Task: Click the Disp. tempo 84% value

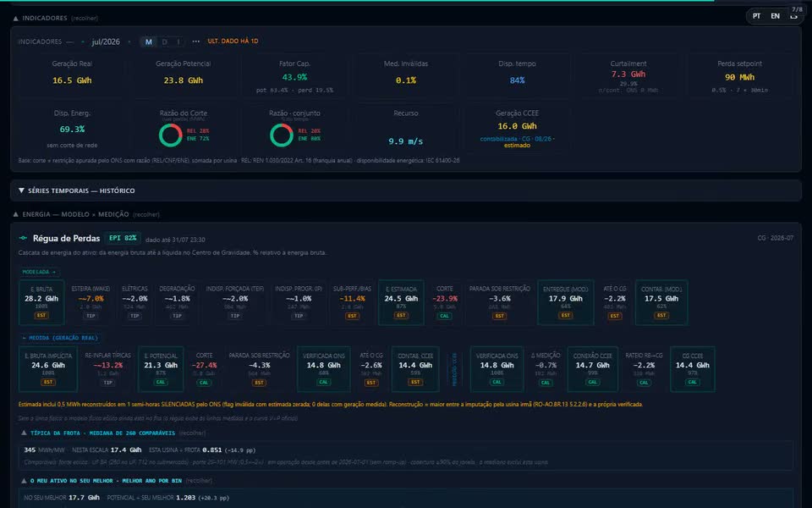Action: 517,80
